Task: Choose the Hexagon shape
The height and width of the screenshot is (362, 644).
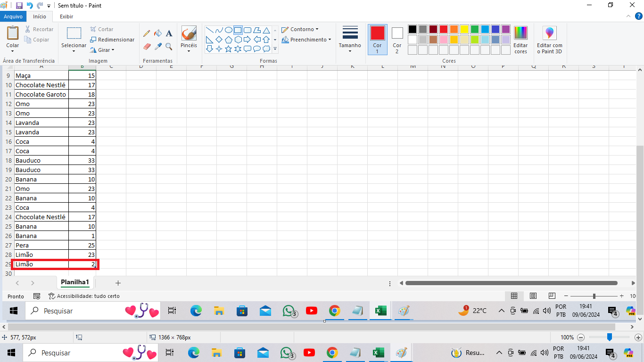Action: [x=238, y=39]
